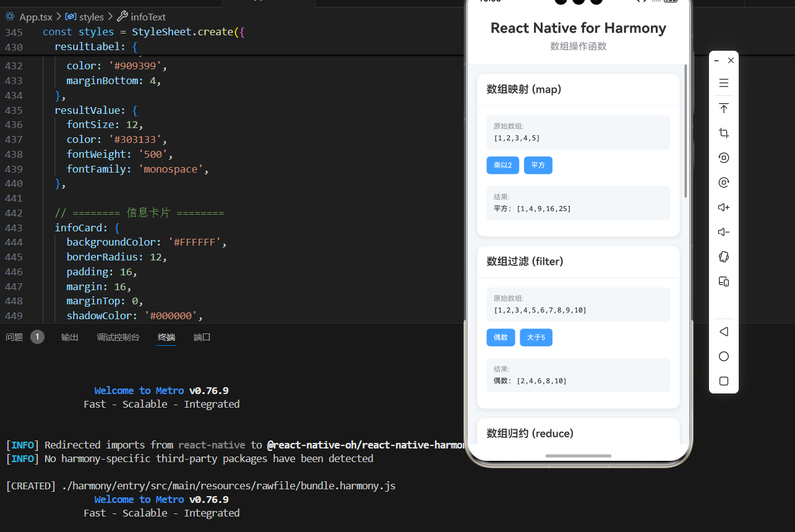
Task: Click code line backgroundColor '#FFFFFF'
Action: click(x=147, y=242)
